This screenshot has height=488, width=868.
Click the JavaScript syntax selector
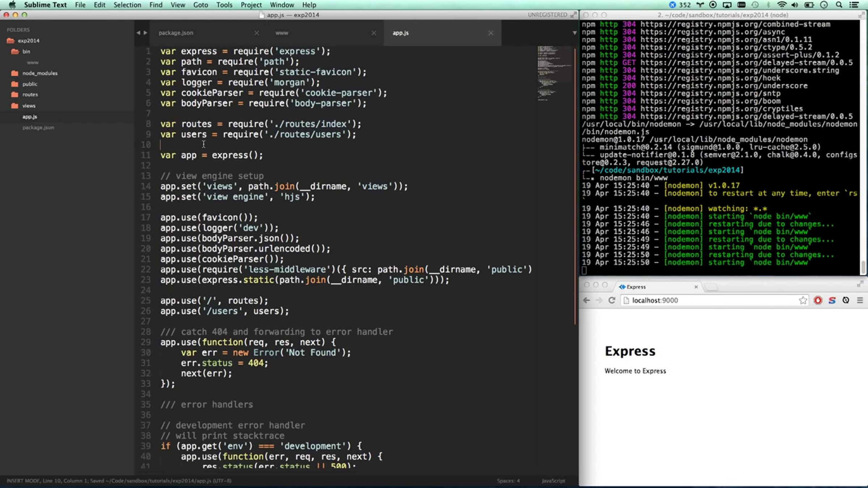(553, 480)
